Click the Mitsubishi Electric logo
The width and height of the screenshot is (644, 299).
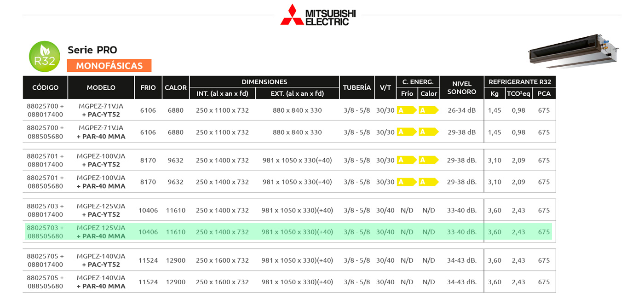tap(318, 15)
